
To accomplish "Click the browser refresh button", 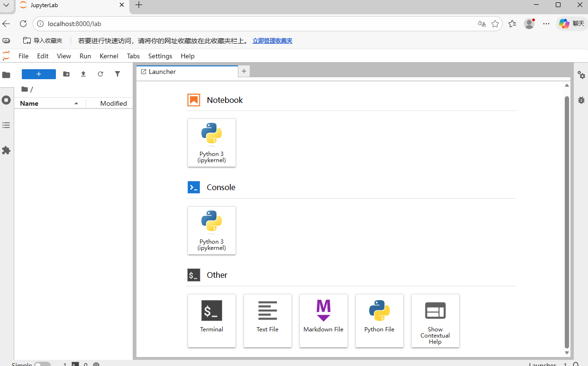I will click(23, 24).
